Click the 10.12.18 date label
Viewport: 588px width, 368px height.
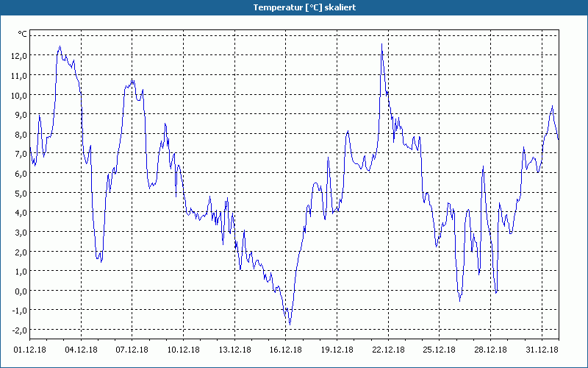[183, 350]
